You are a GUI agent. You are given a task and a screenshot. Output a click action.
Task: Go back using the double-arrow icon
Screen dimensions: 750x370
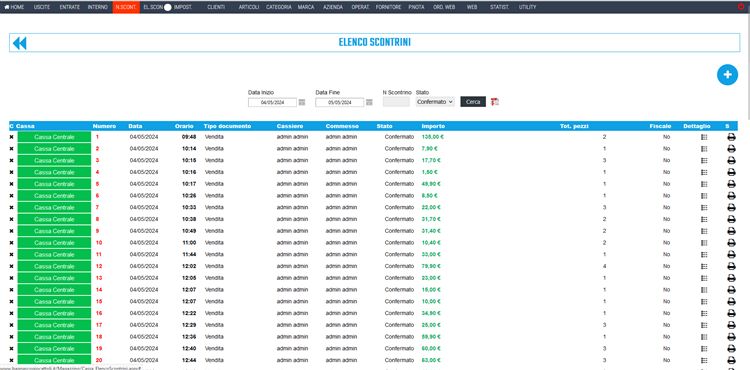19,43
